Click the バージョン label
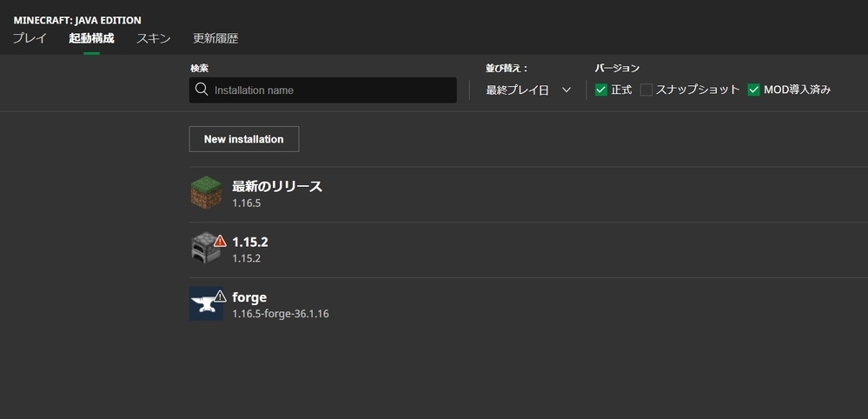 617,68
